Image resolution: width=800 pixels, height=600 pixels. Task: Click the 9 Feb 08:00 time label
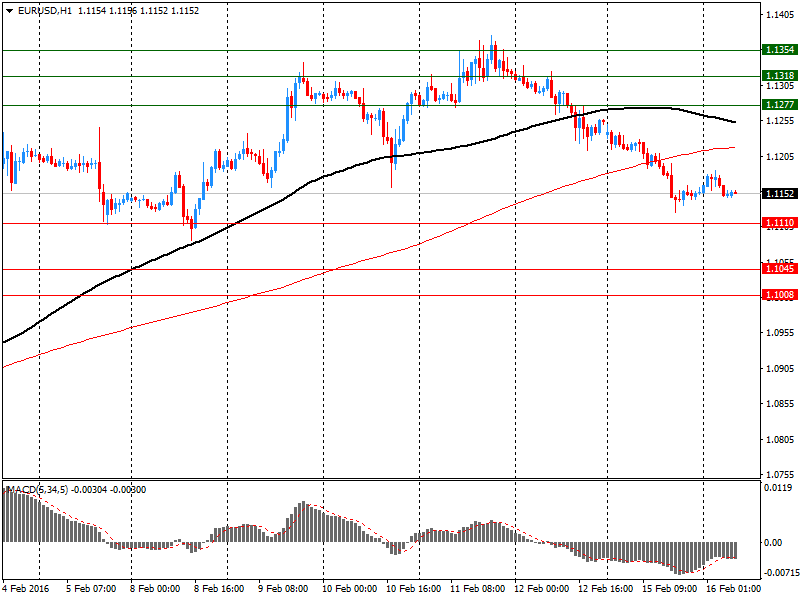[283, 589]
